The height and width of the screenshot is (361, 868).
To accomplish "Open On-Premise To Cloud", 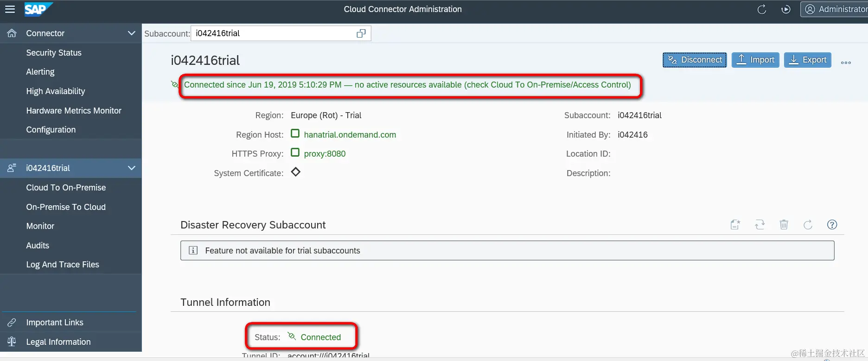I will coord(66,207).
